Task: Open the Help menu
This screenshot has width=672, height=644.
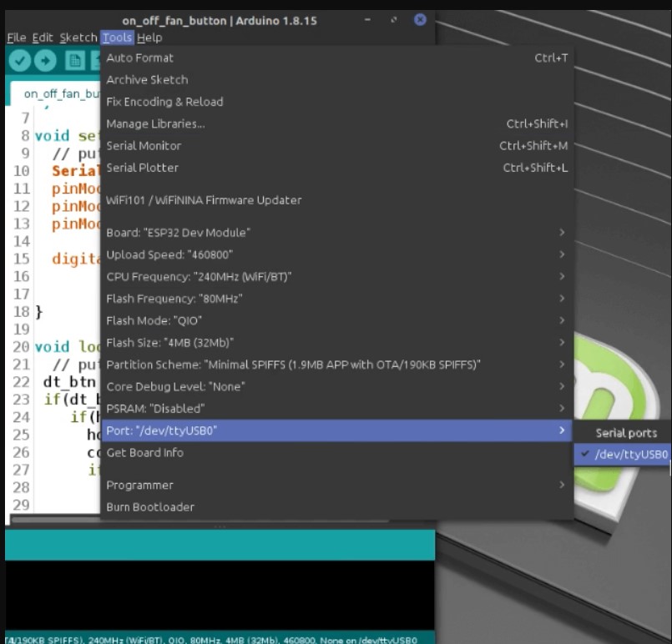Action: [149, 38]
